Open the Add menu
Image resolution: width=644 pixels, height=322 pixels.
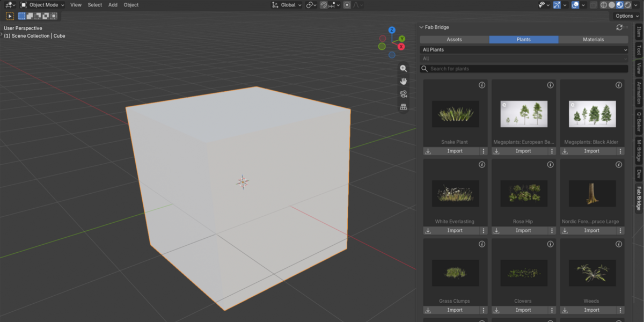click(x=113, y=5)
